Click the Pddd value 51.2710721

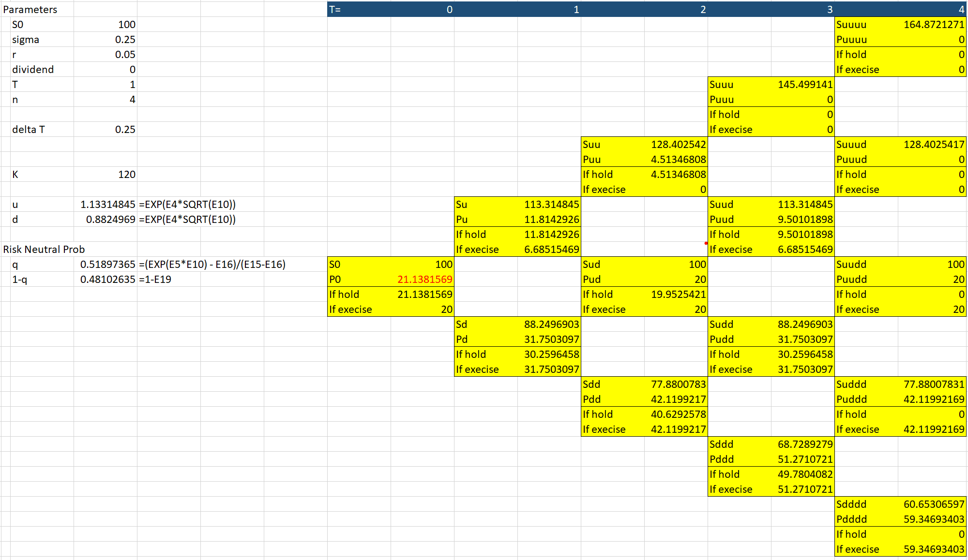coord(803,459)
